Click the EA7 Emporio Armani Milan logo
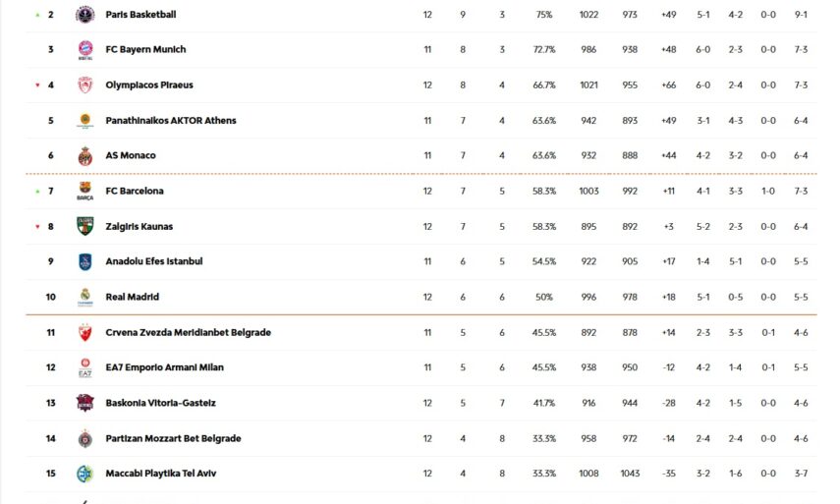This screenshot has width=840, height=504. pos(84,368)
